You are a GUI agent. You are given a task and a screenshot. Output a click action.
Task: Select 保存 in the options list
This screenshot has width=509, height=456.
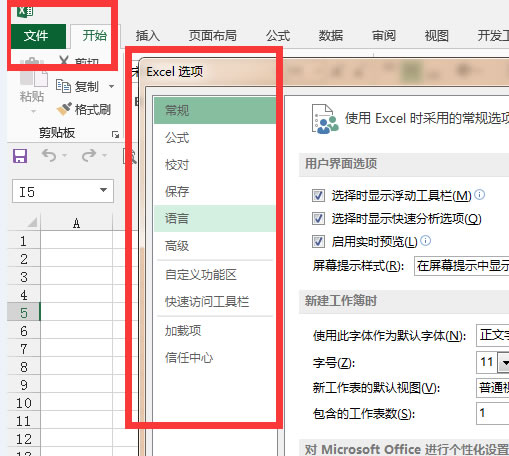[x=215, y=191]
